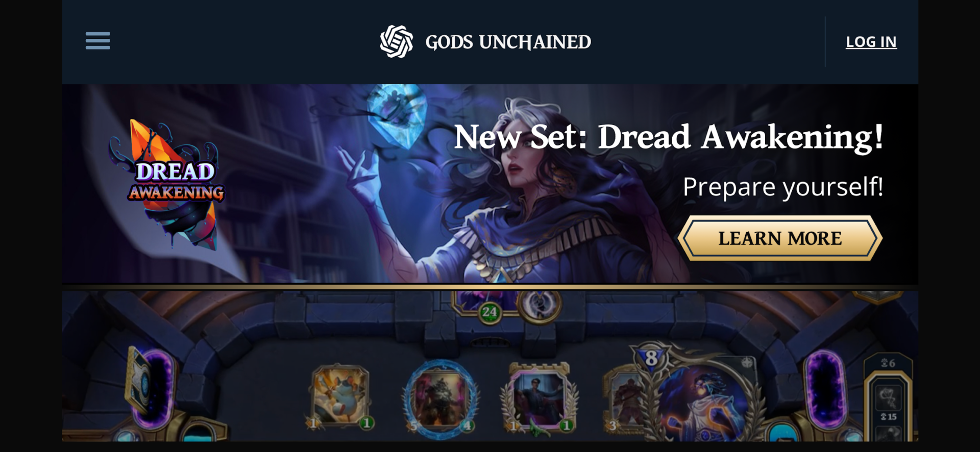Image resolution: width=980 pixels, height=452 pixels.
Task: Click the Gods Unchained knot logo
Action: (x=396, y=41)
